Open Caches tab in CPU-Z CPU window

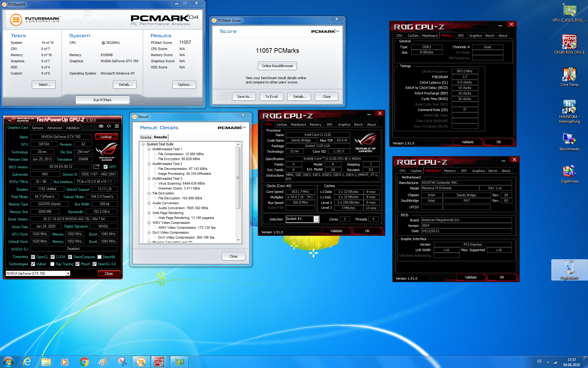point(281,125)
